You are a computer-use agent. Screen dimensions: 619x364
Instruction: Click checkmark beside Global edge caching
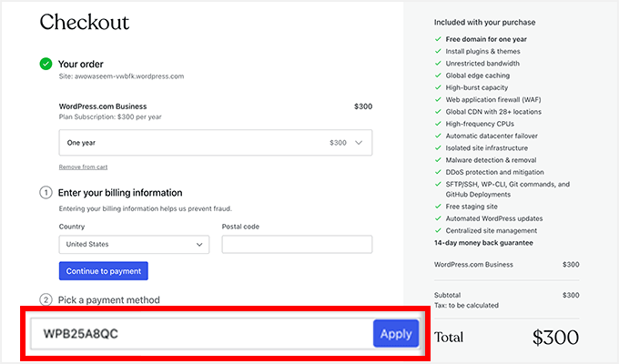(x=437, y=76)
